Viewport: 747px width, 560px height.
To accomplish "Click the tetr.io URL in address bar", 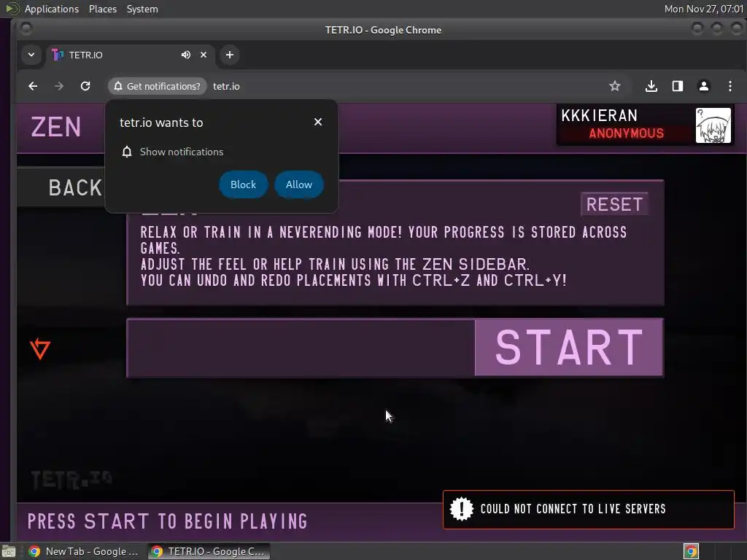I will click(x=226, y=86).
